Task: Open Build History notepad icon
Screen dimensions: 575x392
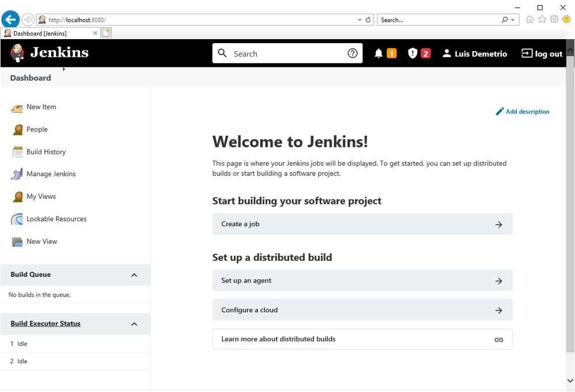Action: 17,152
